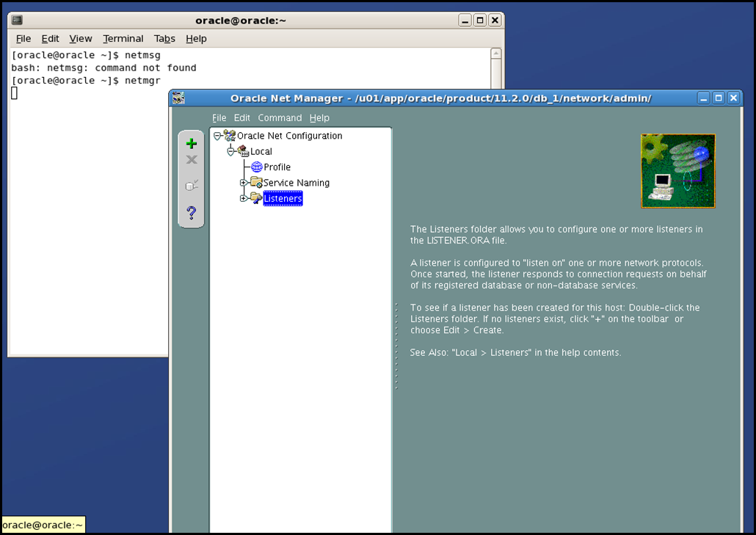Click the Net Manager illustration image
Screen dimensions: 756x535
(678, 171)
